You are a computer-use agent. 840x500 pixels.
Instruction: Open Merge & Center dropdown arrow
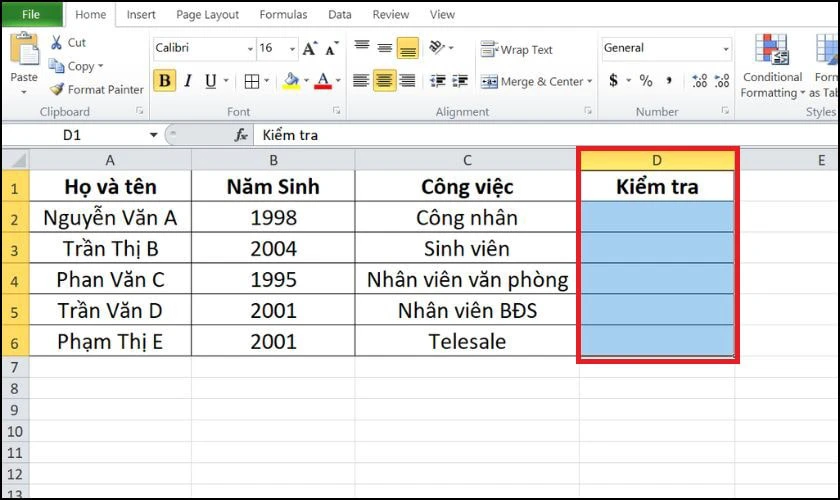pyautogui.click(x=589, y=81)
